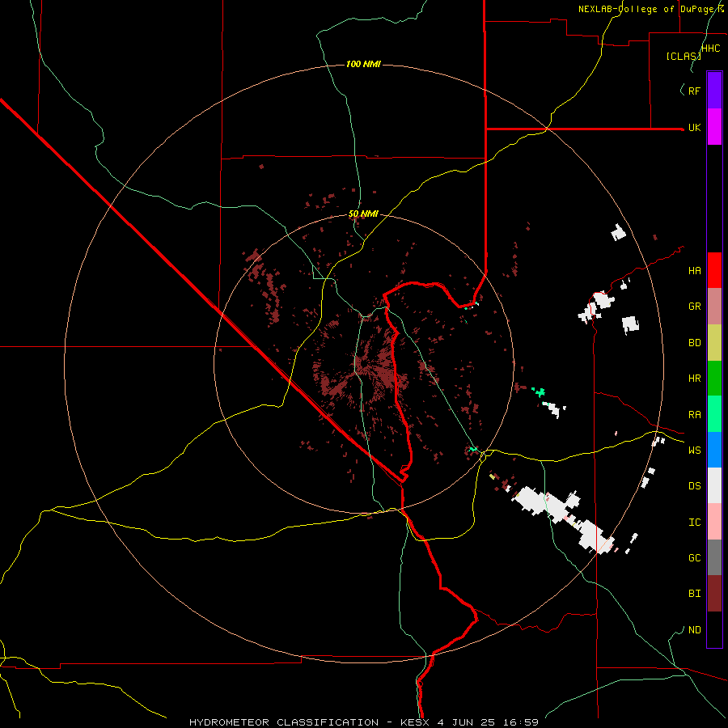
Task: Select the BD yellow legend block
Action: (714, 343)
